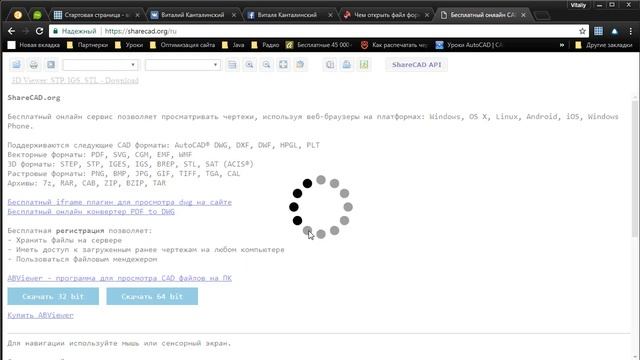The image size is (640, 360).
Task: Click the bold регистрация word
Action: coord(80,231)
